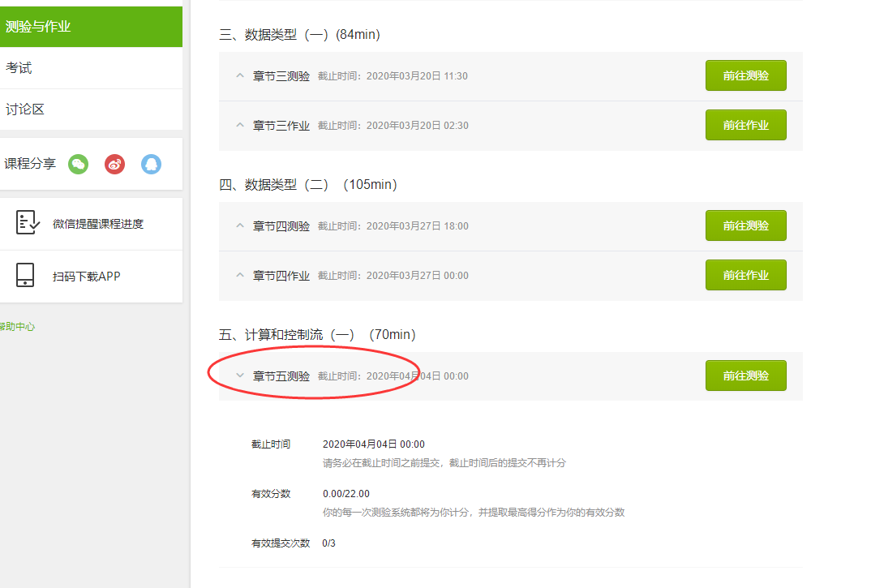The height and width of the screenshot is (588, 884).
Task: Click the 章节五测验 title text
Action: pyautogui.click(x=281, y=376)
